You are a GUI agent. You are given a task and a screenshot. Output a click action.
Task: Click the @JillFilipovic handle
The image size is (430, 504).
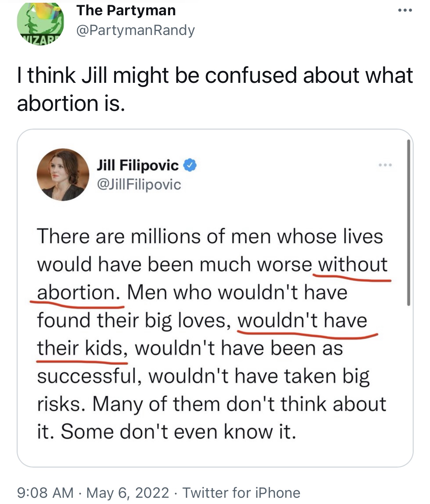(x=139, y=184)
